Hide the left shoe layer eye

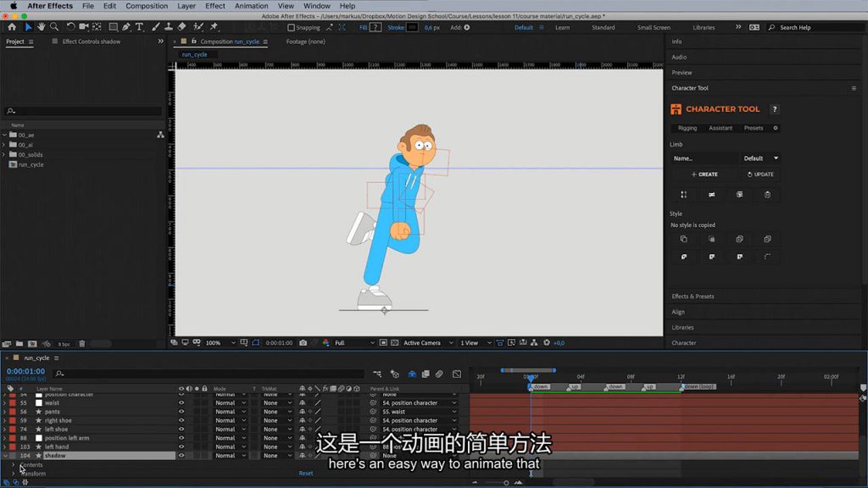point(181,430)
